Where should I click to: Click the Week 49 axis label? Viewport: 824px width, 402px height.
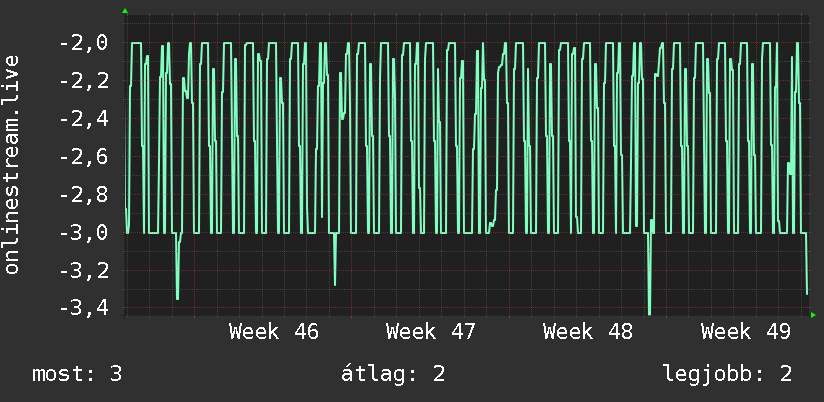[x=746, y=332]
